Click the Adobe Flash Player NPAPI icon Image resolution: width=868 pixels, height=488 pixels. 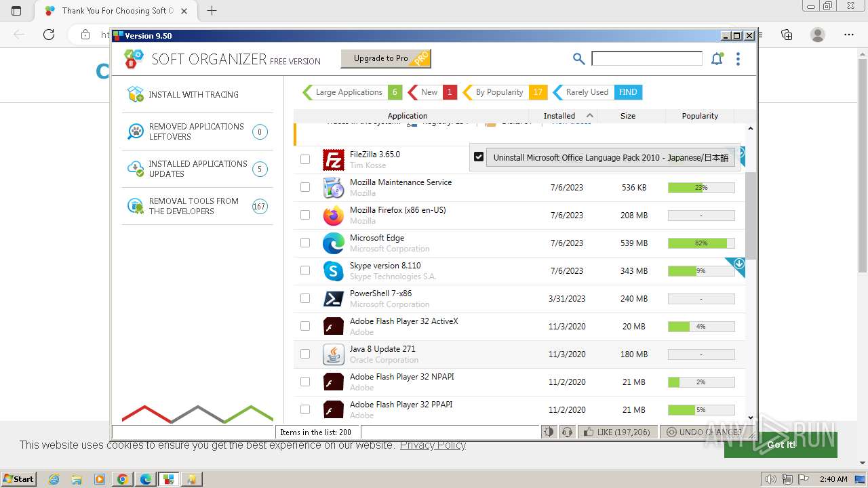(333, 382)
